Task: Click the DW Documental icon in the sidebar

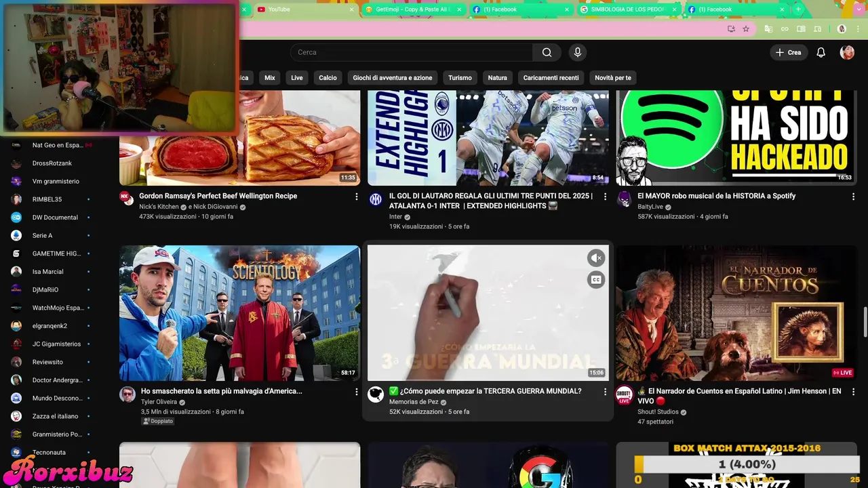Action: (16, 218)
